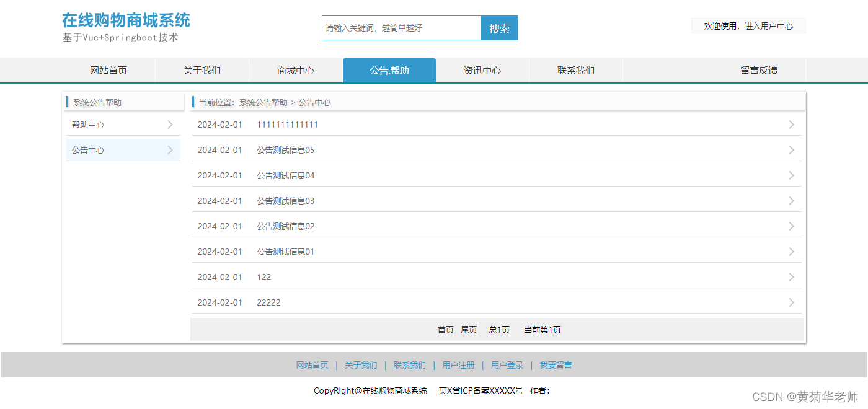Open arrow on the 公告测试信息04 row

(791, 175)
